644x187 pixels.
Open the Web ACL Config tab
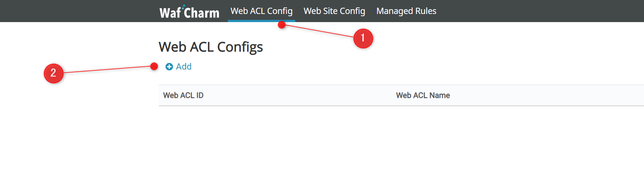[x=261, y=11]
